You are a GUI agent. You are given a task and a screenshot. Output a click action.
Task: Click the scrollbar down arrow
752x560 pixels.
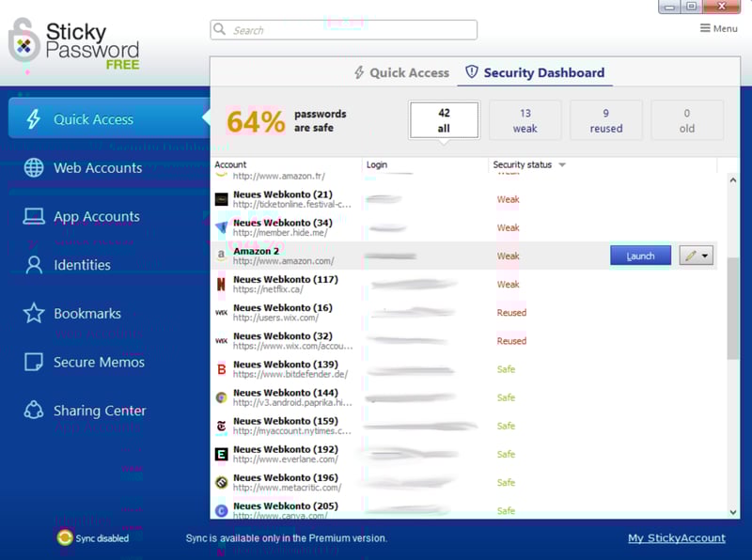(732, 512)
